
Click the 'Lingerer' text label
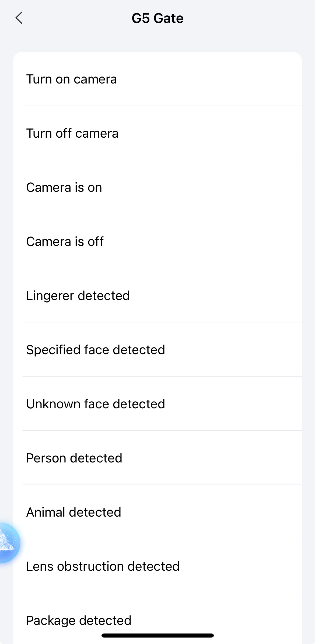pyautogui.click(x=50, y=296)
